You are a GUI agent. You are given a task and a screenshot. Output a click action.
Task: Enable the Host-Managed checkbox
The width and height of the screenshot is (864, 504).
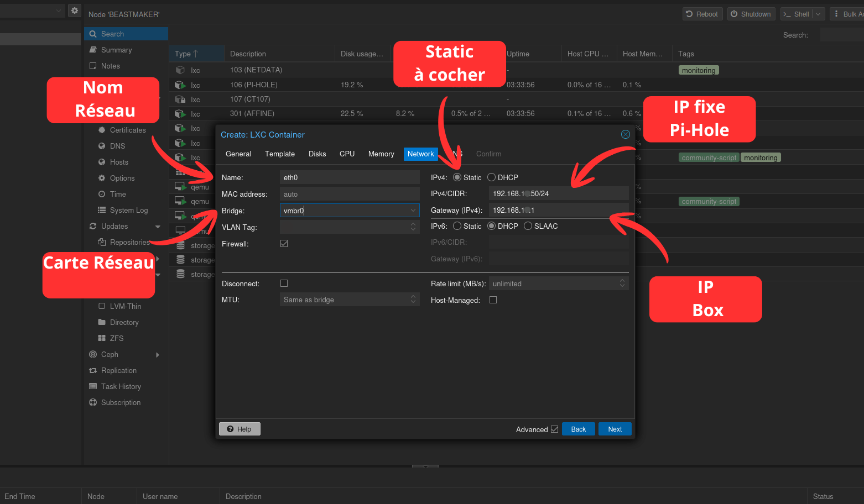(493, 300)
